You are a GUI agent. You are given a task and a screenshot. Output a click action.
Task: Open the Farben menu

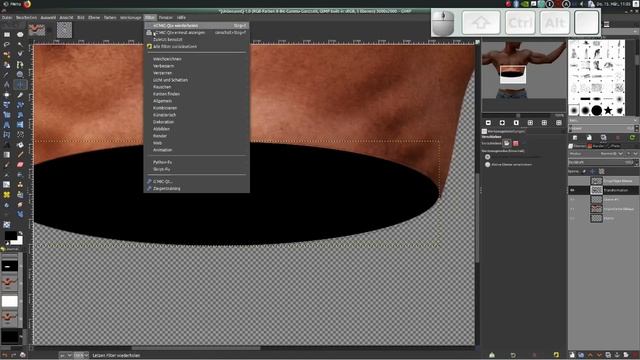pyautogui.click(x=110, y=18)
